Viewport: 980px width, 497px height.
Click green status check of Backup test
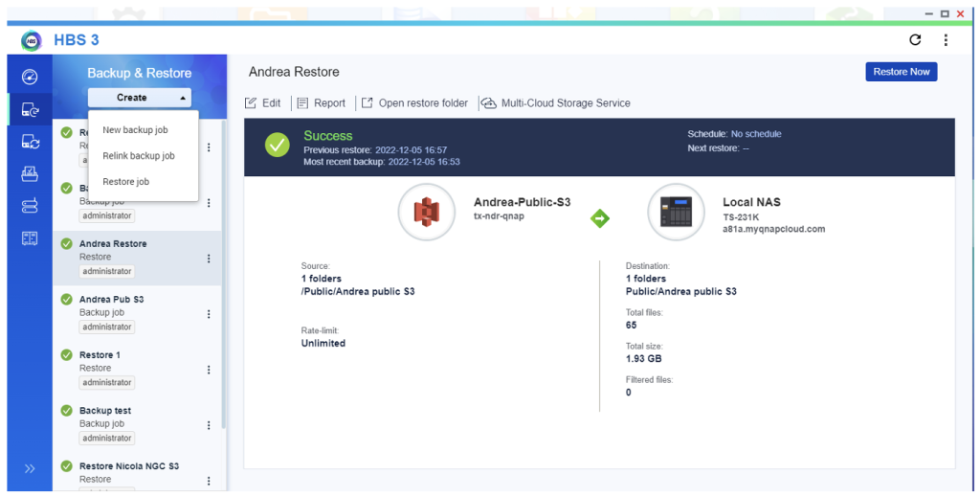coord(66,411)
